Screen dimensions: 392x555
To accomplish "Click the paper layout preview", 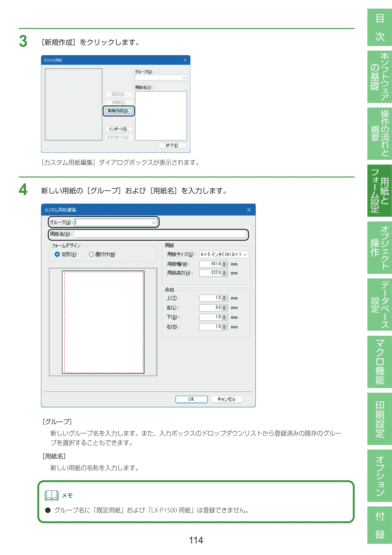I will tap(103, 322).
